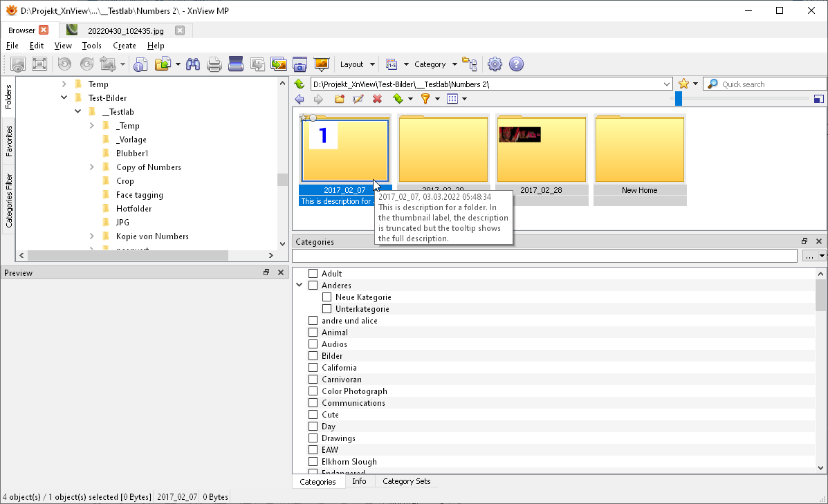Viewport: 828px width, 504px height.
Task: Switch to the Category Sets tab
Action: (x=406, y=481)
